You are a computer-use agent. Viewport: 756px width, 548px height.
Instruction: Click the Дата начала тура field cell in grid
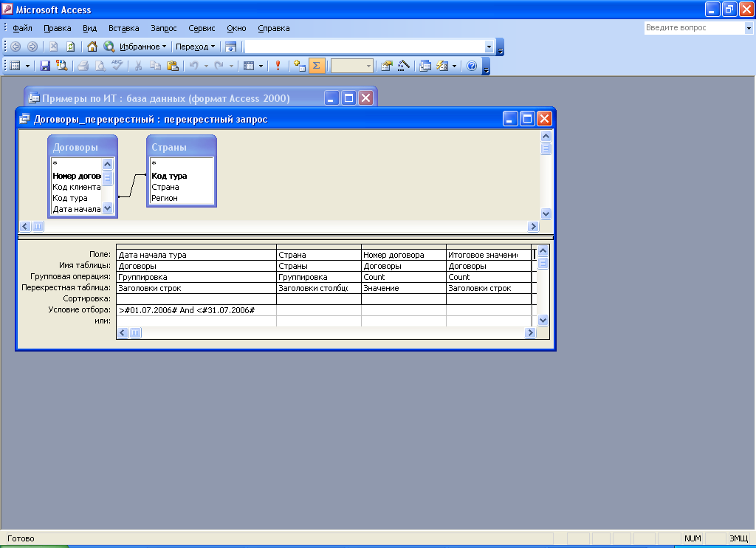click(196, 255)
